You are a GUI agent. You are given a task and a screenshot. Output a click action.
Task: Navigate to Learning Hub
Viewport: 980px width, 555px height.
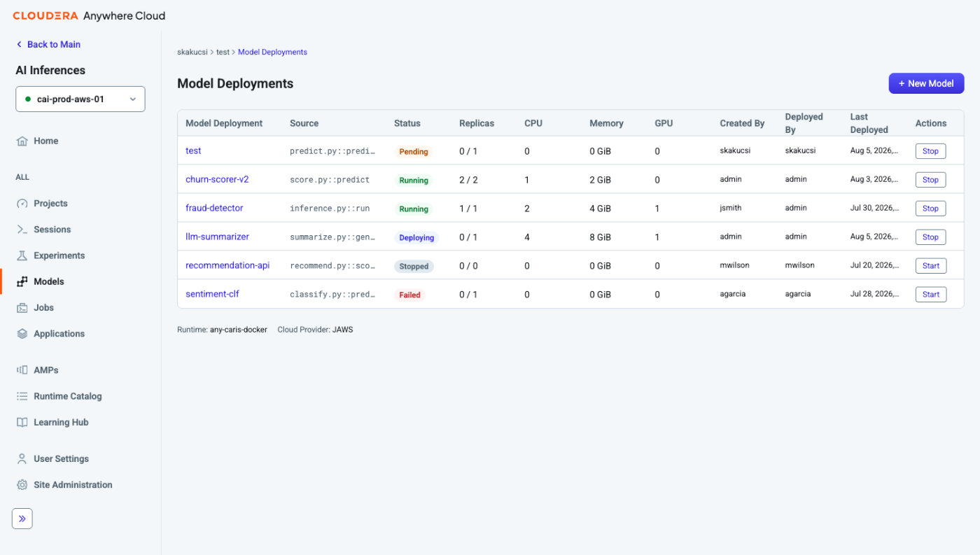61,422
